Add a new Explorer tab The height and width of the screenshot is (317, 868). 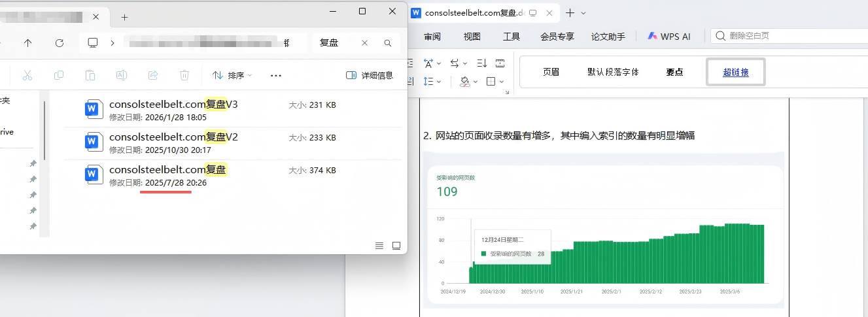point(124,17)
